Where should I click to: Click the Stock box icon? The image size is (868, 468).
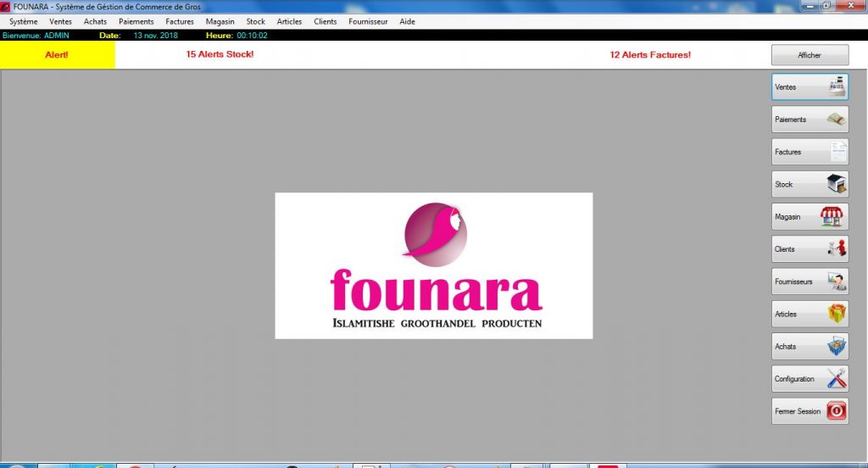coord(836,184)
